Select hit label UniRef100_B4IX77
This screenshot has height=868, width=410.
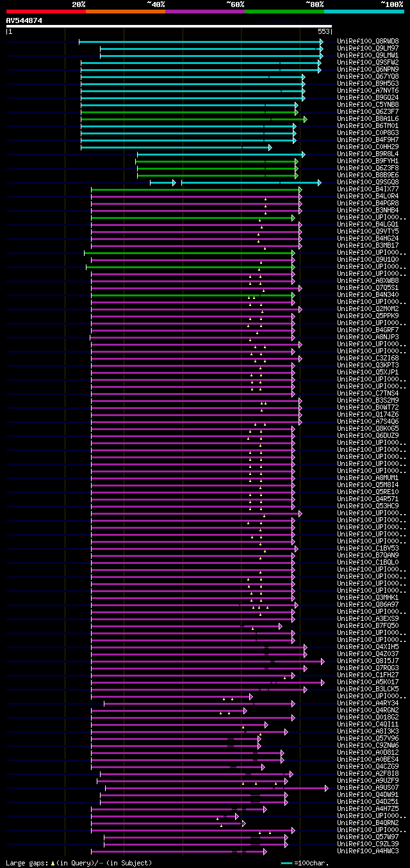coord(368,189)
